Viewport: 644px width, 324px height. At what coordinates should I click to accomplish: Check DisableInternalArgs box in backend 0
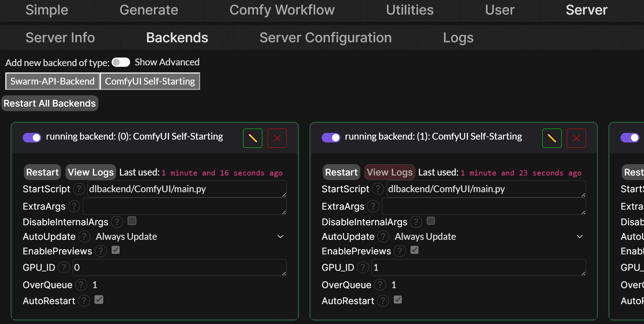(132, 221)
